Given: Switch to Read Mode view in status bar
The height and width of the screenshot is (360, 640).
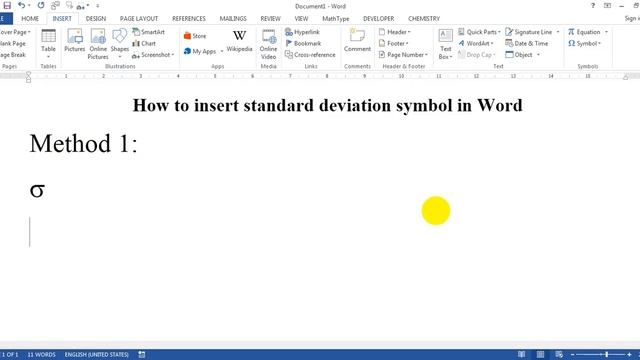Looking at the screenshot, I should pos(522,354).
